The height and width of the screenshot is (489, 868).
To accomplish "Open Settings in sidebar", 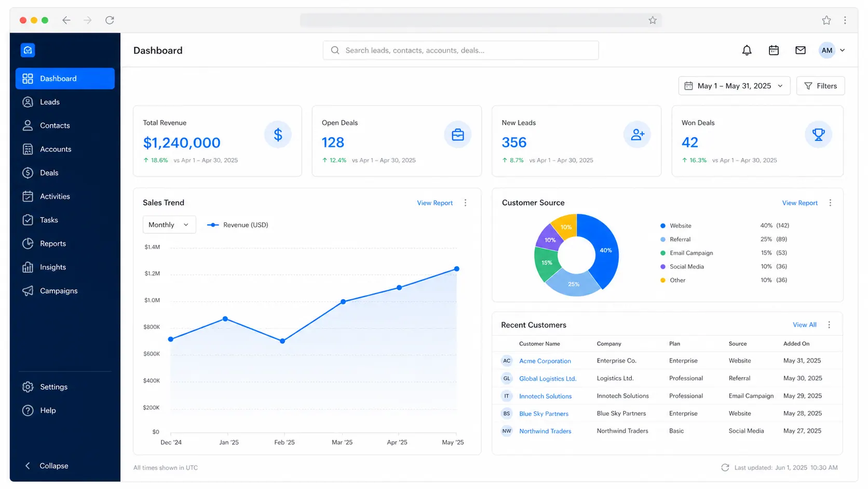I will (65, 387).
